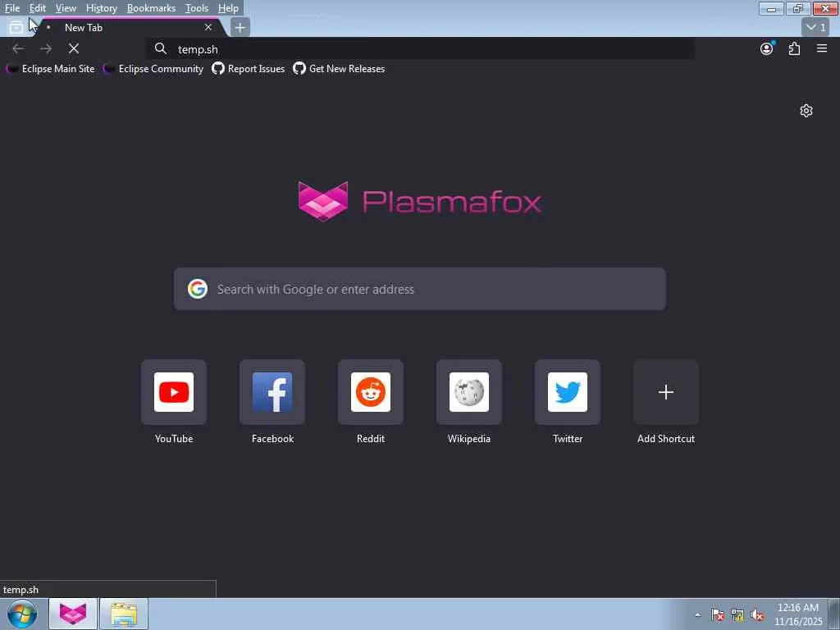This screenshot has width=840, height=630.
Task: Click the Search with Google input field
Action: click(420, 289)
